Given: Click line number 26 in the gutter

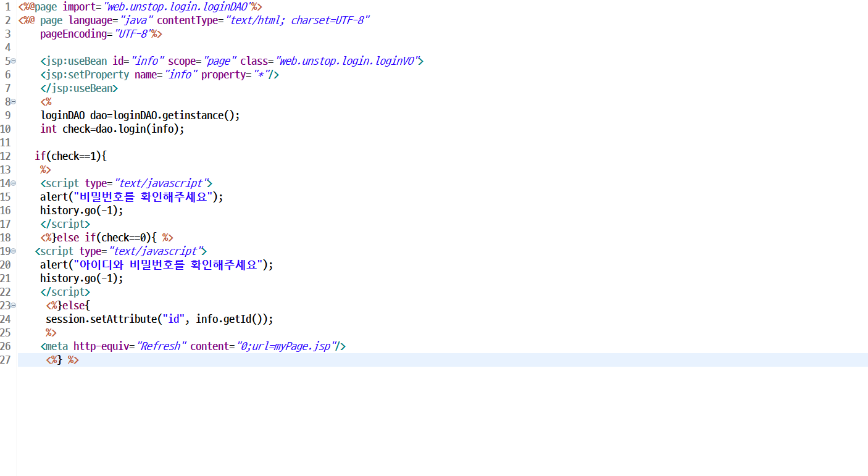Looking at the screenshot, I should pyautogui.click(x=6, y=346).
